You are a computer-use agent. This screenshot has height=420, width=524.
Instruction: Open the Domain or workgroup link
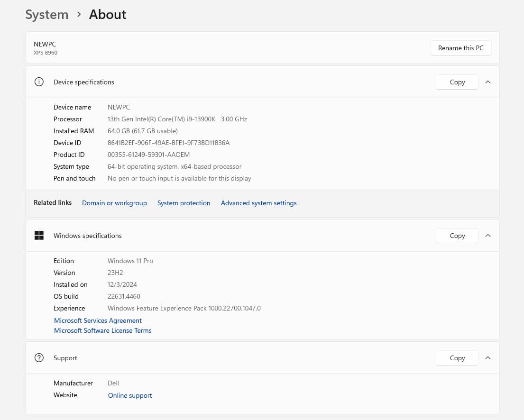(x=114, y=203)
